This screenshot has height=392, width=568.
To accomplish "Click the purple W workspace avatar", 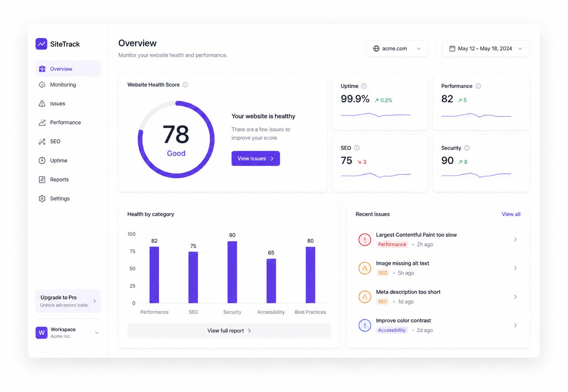I will pyautogui.click(x=42, y=333).
